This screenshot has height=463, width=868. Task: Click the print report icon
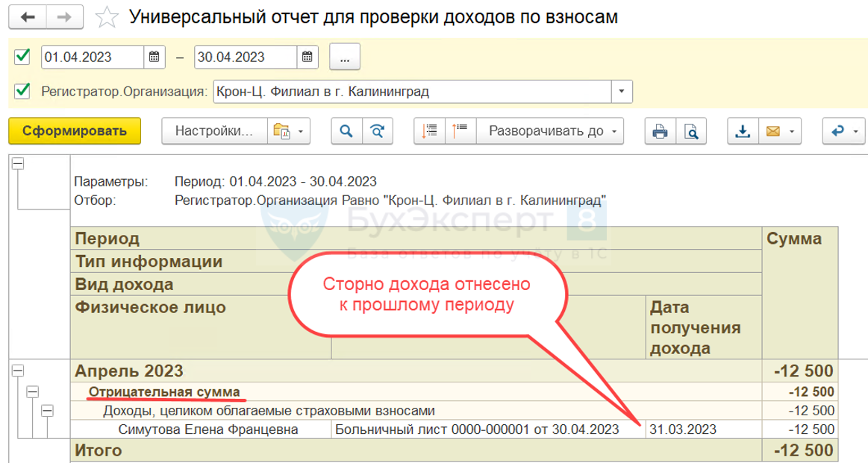point(660,131)
